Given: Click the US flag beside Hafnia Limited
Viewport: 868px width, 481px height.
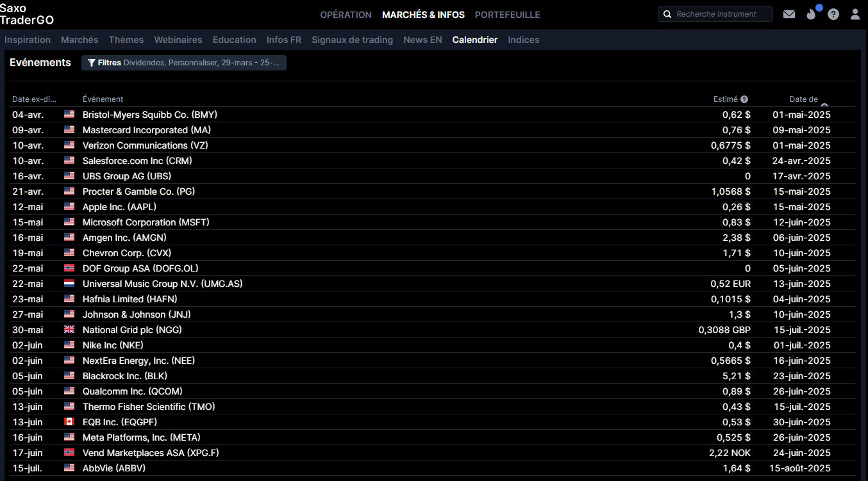Looking at the screenshot, I should click(69, 299).
